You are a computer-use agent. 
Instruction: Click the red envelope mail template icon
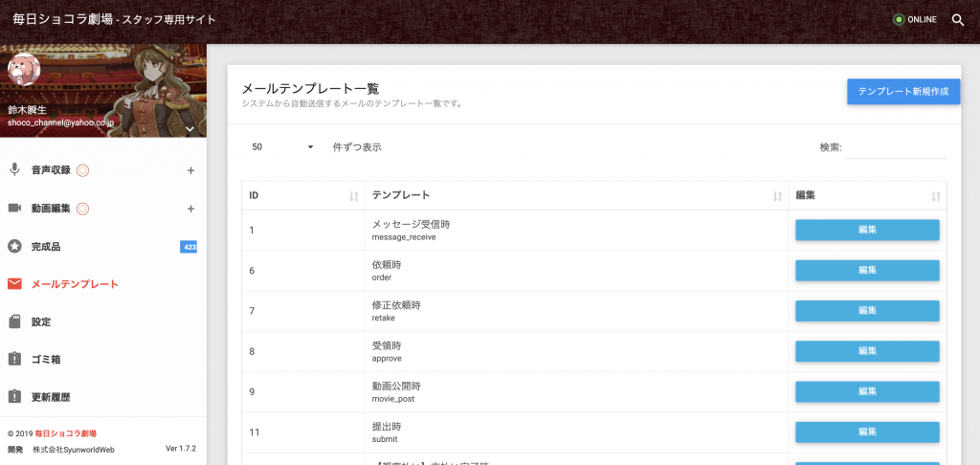14,284
